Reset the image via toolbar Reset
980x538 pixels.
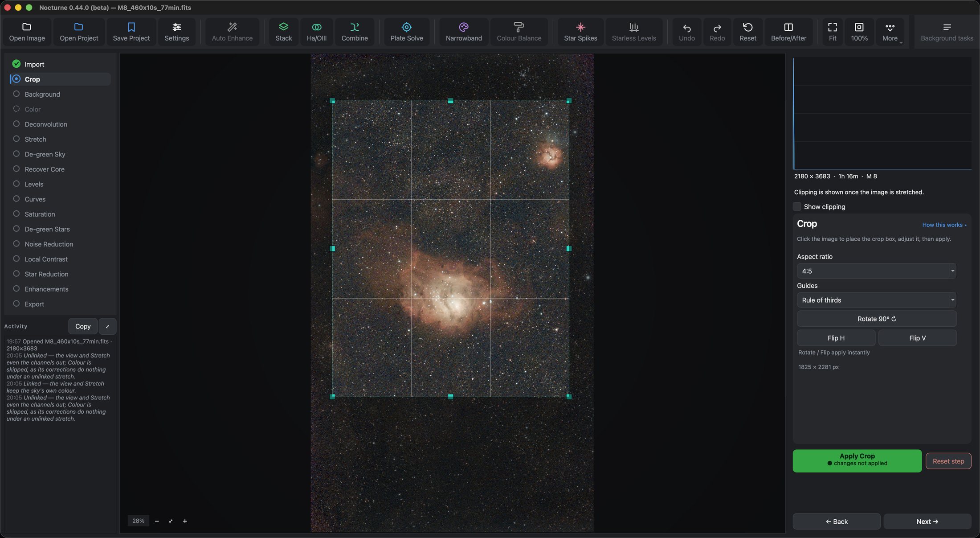coord(747,32)
